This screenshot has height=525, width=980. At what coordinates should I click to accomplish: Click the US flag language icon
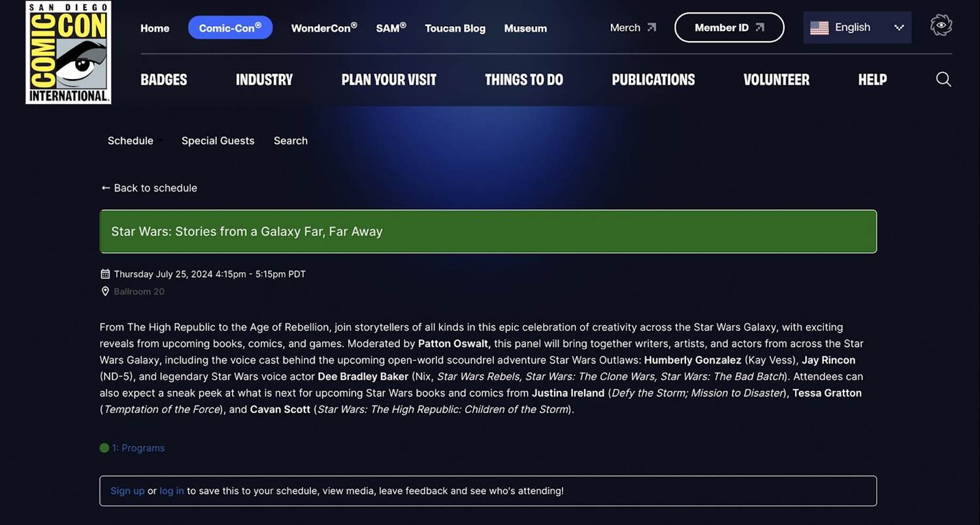819,27
